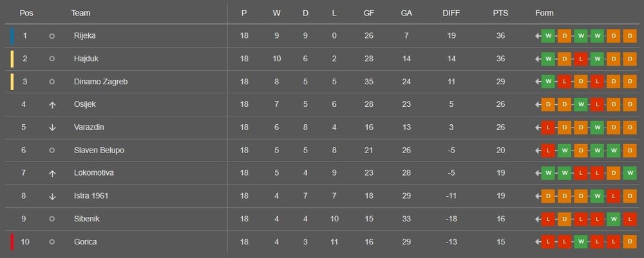Click the red relegation marker beside Gorica
Image resolution: width=644 pixels, height=258 pixels.
pyautogui.click(x=12, y=242)
